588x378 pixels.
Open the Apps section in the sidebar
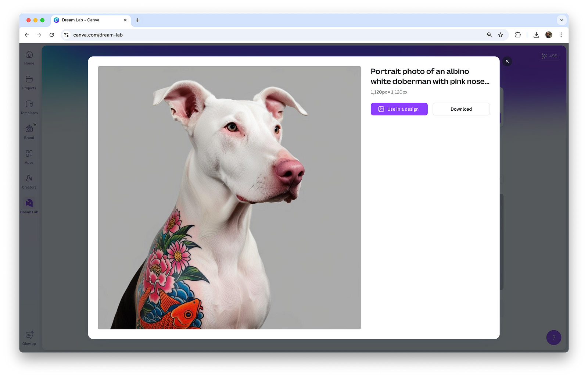click(29, 156)
